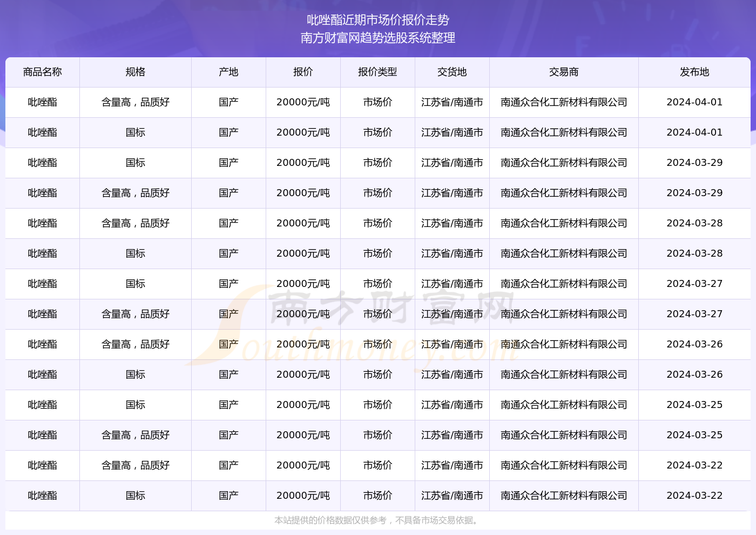Click 江苏省/南通市 in 2024-03-25 国标 row
The width and height of the screenshot is (756, 535).
[x=452, y=405]
